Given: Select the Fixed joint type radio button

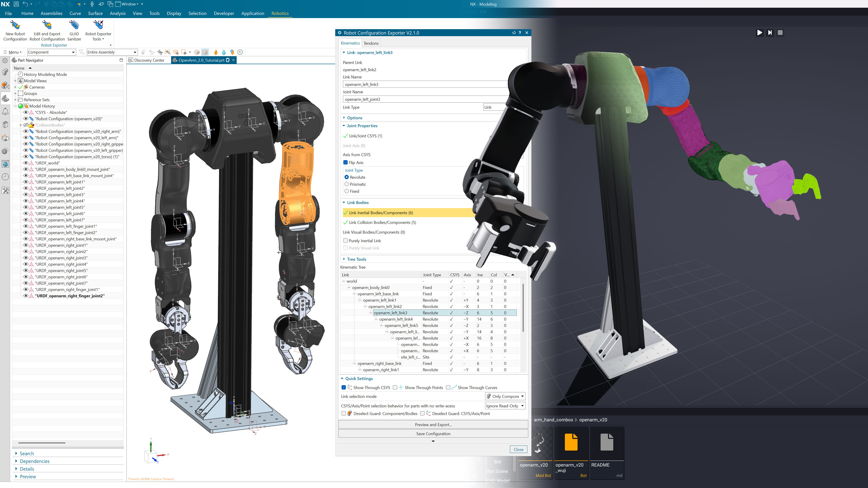Looking at the screenshot, I should click(347, 191).
